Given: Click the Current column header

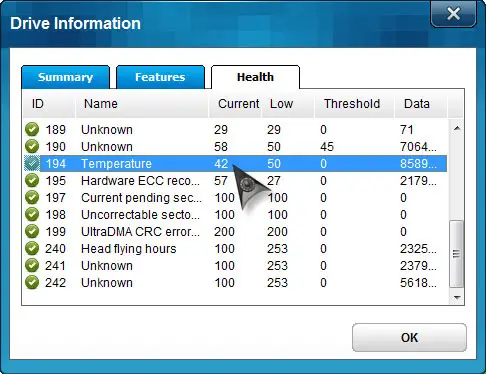Looking at the screenshot, I should pyautogui.click(x=235, y=104).
